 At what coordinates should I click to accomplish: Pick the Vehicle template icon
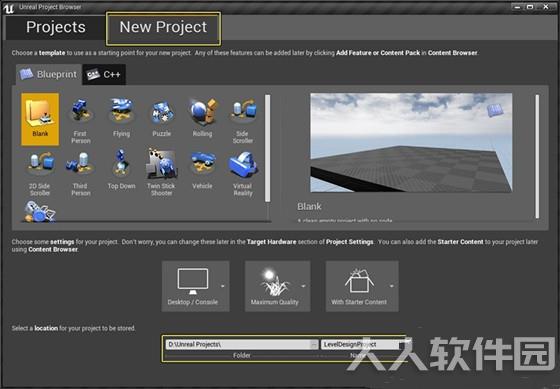[202, 169]
